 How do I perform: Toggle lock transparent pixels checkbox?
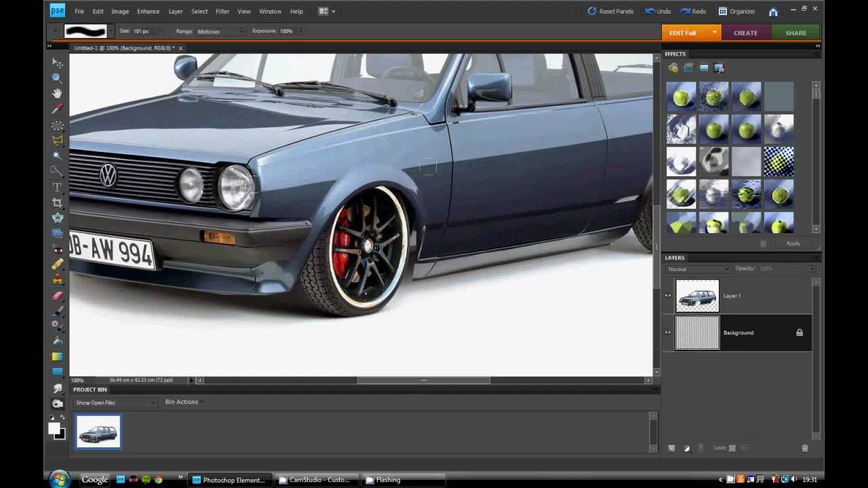click(732, 448)
